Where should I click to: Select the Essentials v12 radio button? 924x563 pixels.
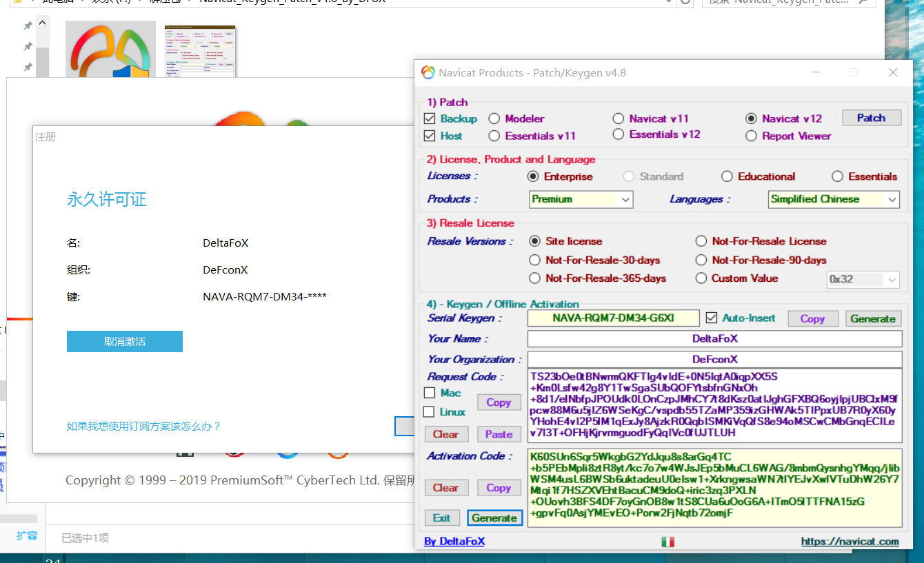pyautogui.click(x=618, y=134)
